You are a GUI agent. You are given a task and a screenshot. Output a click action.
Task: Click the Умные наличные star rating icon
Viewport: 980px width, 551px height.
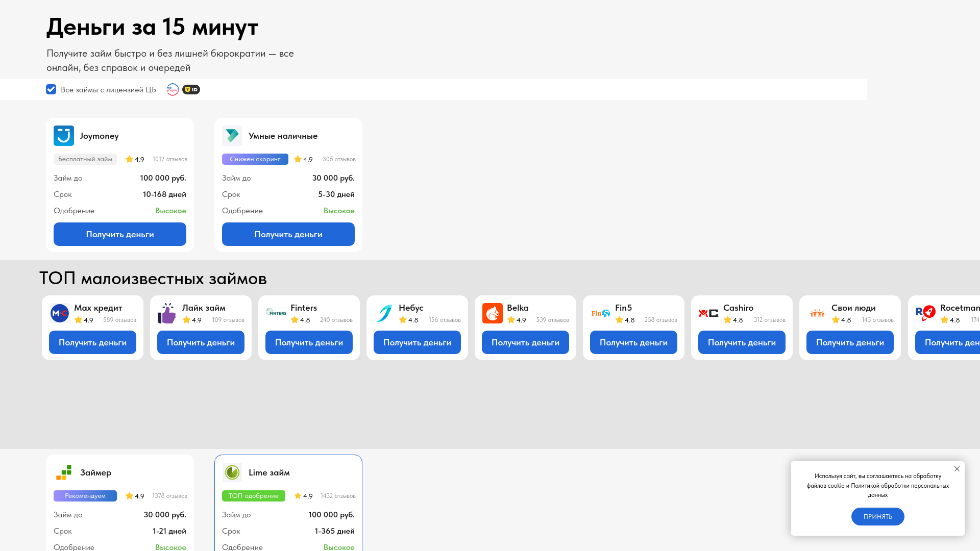298,159
